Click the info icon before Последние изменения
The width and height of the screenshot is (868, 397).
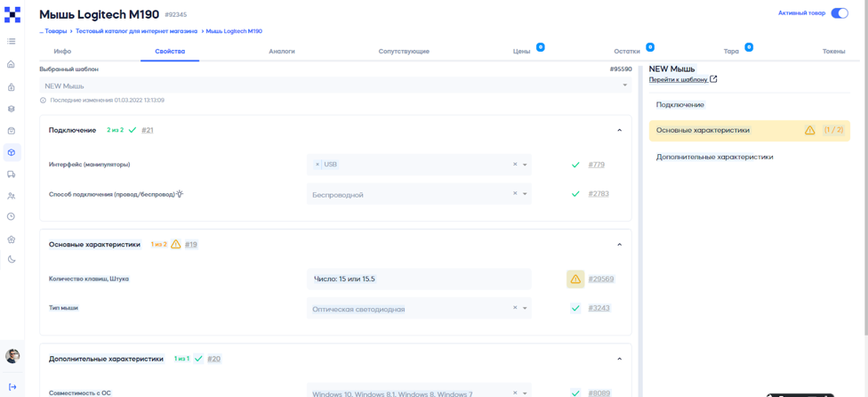click(43, 101)
